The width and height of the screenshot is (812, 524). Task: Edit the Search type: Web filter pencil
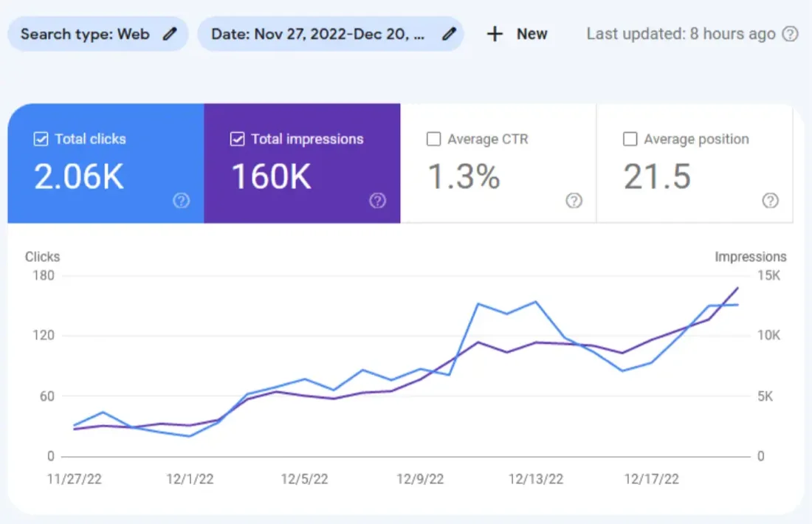[x=170, y=34]
